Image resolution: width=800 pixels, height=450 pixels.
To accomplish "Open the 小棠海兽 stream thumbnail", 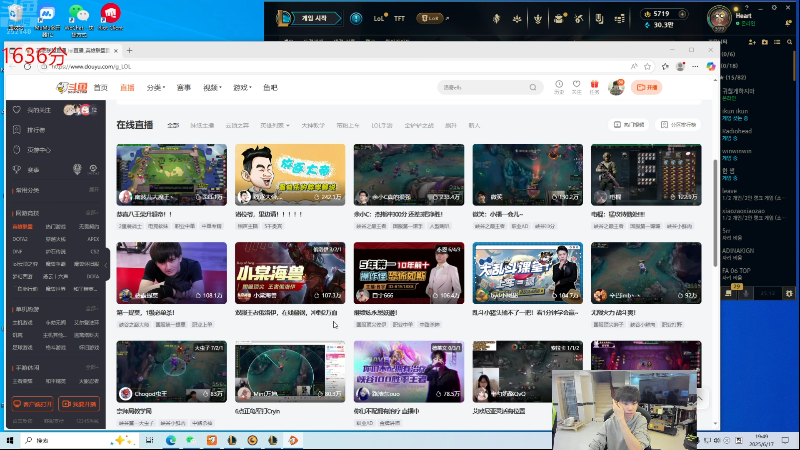I will [290, 273].
